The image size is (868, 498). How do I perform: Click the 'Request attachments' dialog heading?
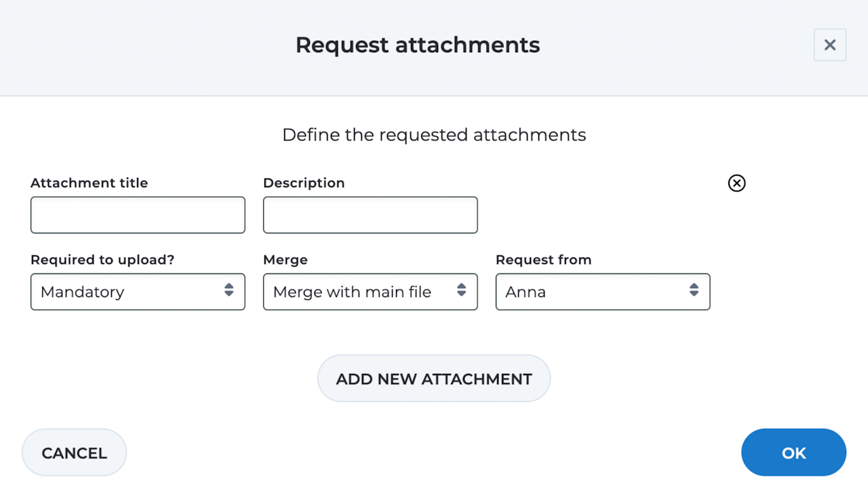click(418, 45)
